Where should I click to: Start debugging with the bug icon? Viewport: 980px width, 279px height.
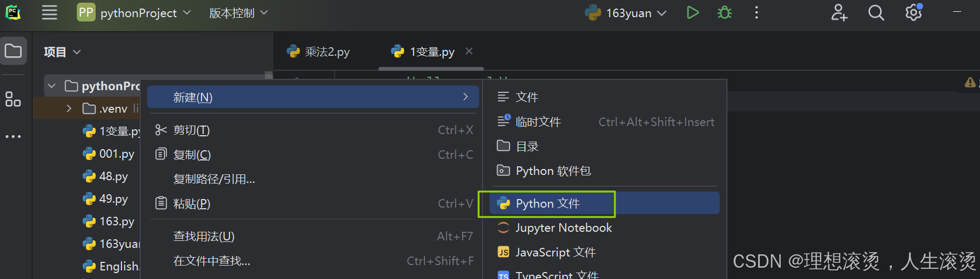click(724, 12)
